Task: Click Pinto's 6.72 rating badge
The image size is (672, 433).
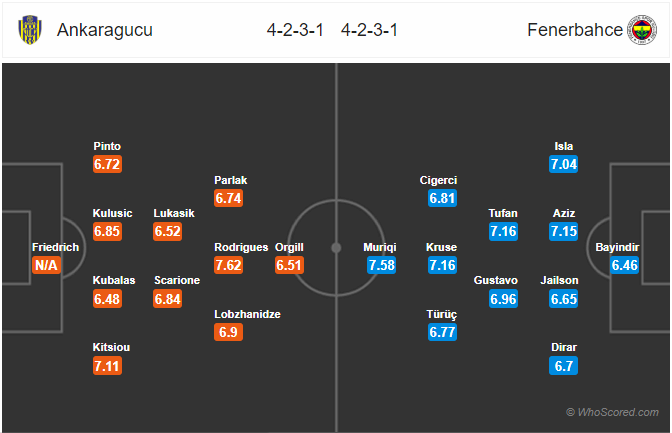Action: (x=107, y=164)
